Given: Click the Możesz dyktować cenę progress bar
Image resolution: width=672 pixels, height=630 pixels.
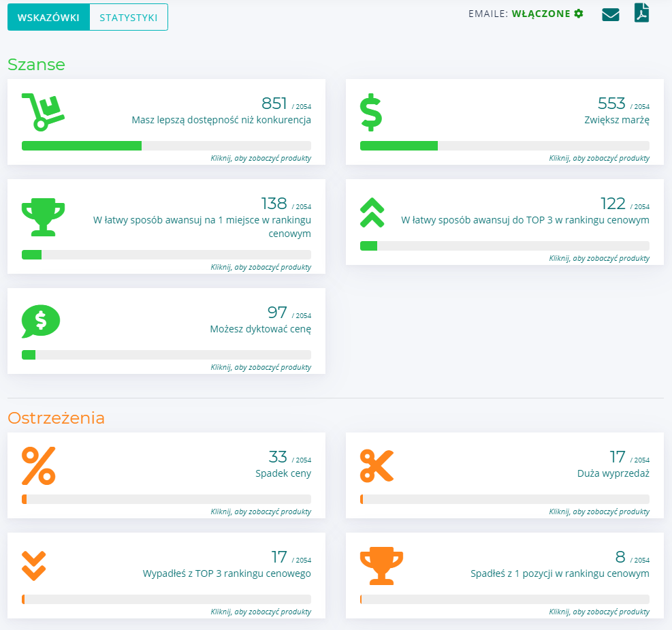Looking at the screenshot, I should (x=166, y=355).
